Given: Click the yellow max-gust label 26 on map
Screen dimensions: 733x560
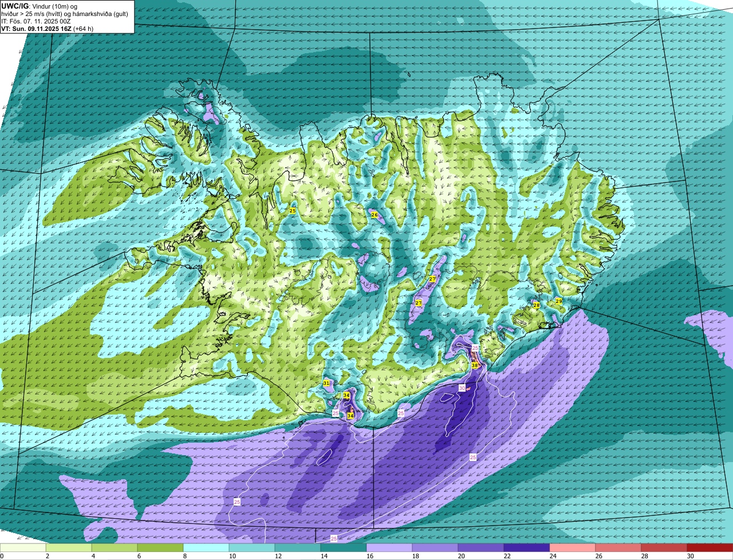Looking at the screenshot, I should click(x=375, y=215).
